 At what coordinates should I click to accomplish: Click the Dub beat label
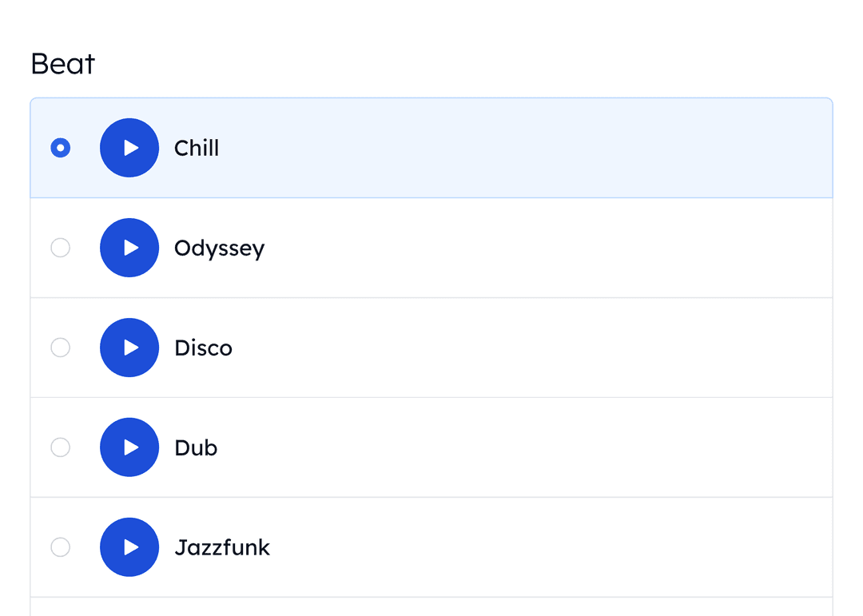click(195, 447)
